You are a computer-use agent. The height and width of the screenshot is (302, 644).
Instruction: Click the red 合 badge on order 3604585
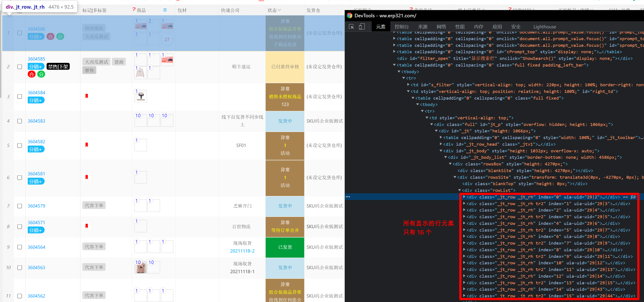coord(32,74)
